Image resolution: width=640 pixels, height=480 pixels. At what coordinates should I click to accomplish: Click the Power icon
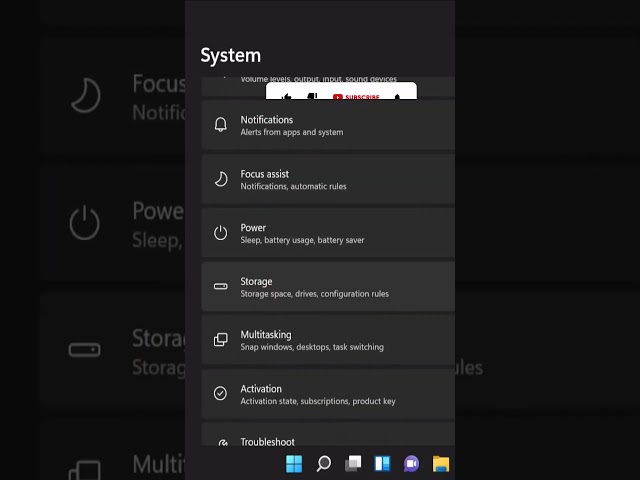click(221, 233)
